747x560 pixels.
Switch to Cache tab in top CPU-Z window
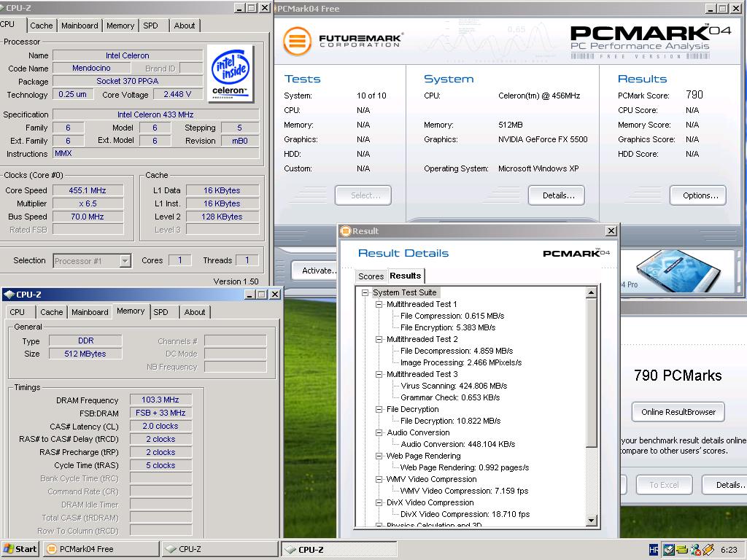click(42, 26)
